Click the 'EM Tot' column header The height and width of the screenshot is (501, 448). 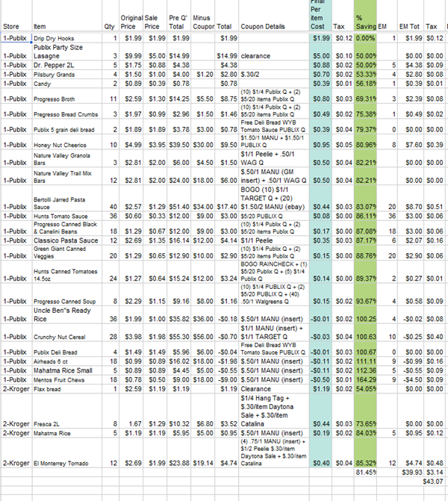point(411,16)
